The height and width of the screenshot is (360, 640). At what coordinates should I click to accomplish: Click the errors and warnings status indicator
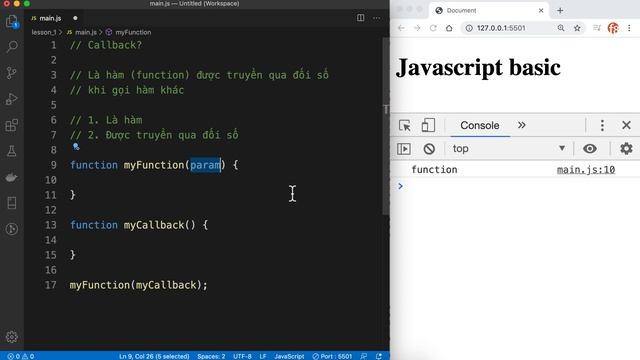20,356
